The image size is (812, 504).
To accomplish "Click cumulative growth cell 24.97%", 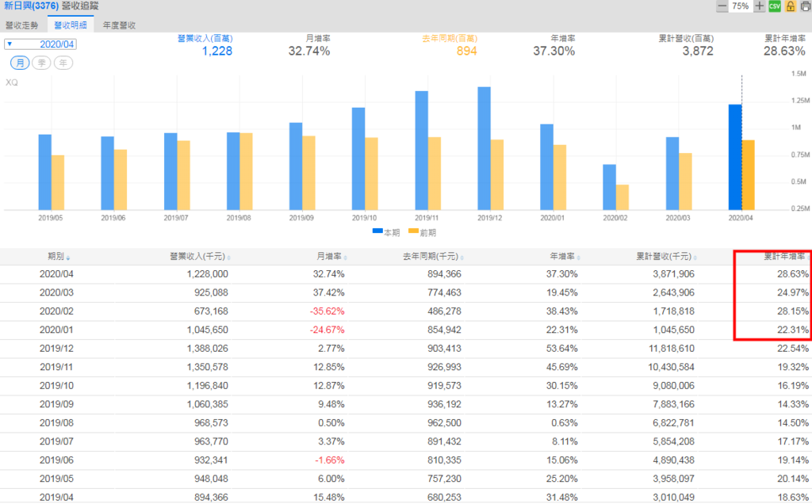I will 793,293.
